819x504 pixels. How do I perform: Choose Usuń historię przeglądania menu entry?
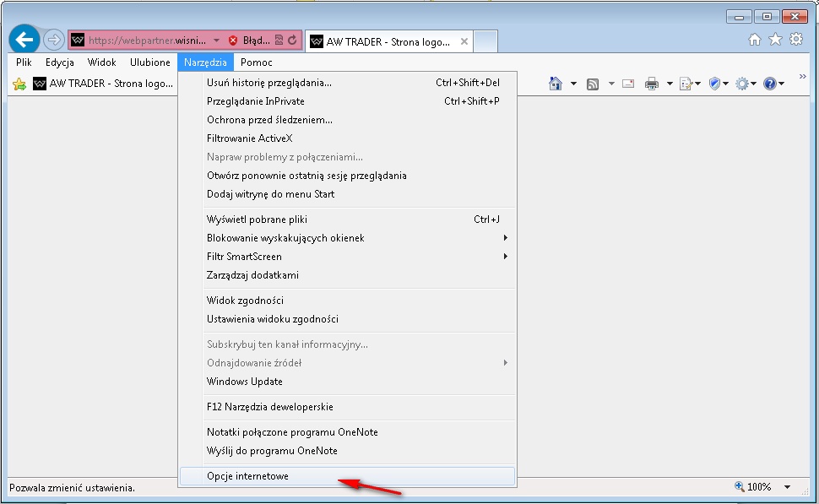click(x=268, y=83)
